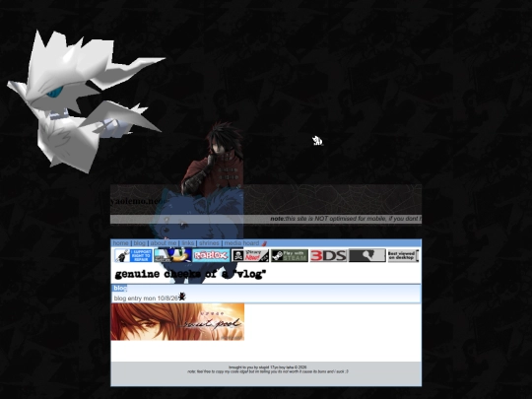Click the dark grey badge next to 3DS
The image size is (532, 399).
click(367, 255)
